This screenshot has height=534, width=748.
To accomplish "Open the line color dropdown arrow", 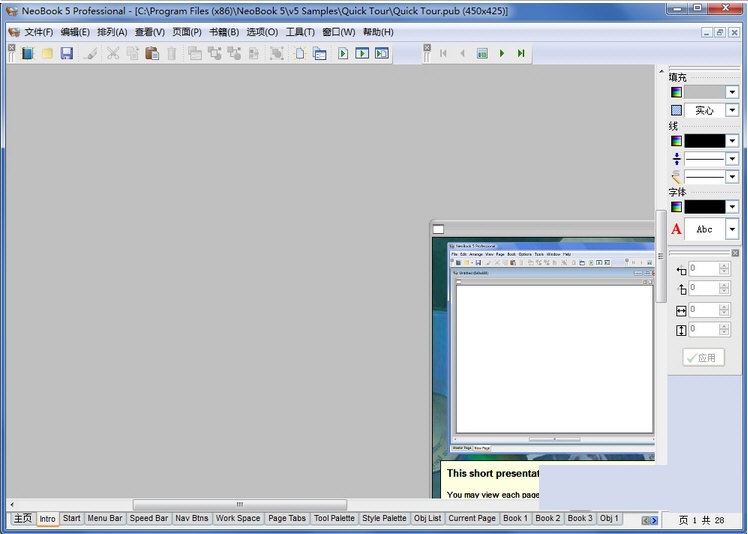I will pos(732,141).
